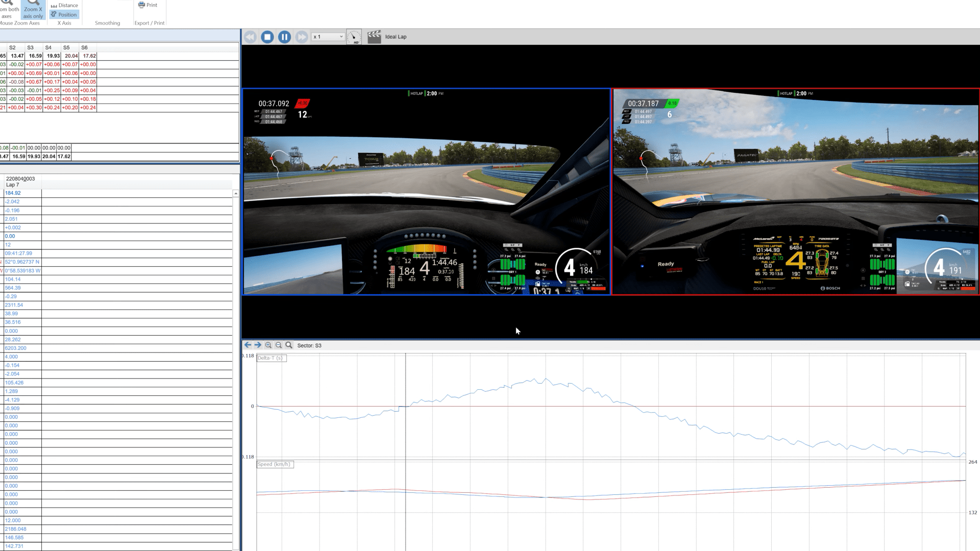Click the scrollbar up arrow in data panel
The height and width of the screenshot is (551, 980).
click(x=235, y=193)
